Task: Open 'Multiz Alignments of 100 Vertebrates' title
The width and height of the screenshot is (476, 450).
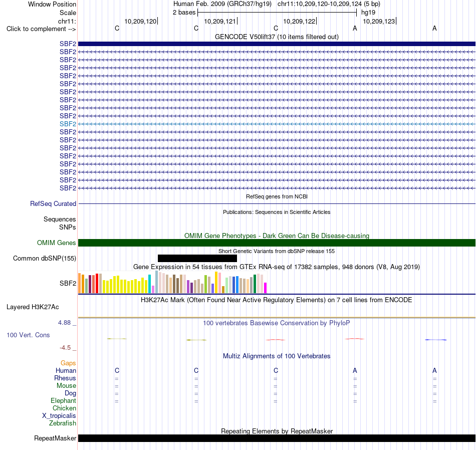Action: [277, 356]
